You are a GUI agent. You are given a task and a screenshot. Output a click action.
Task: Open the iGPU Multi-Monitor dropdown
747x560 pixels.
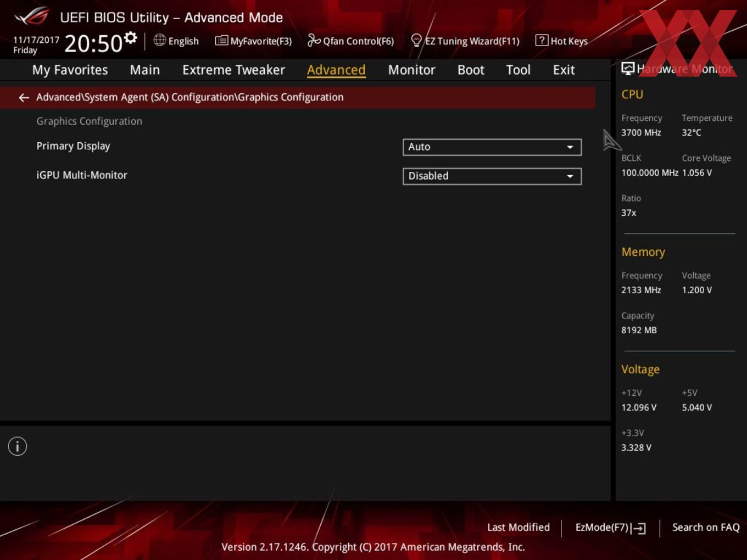[x=492, y=176]
